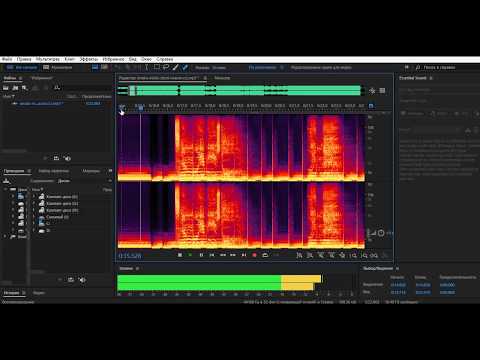Click the Rewind transport button
The height and width of the screenshot is (360, 480).
pyautogui.click(x=223, y=255)
